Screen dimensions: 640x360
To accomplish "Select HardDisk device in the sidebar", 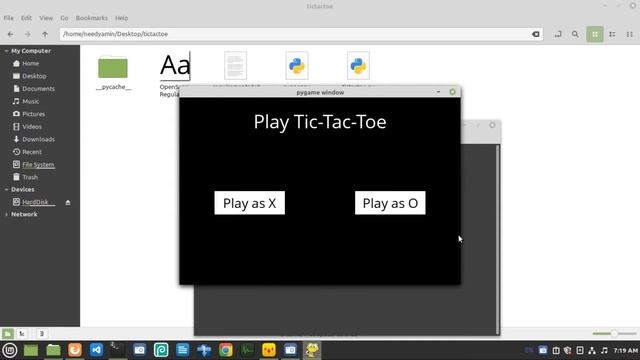I will (35, 202).
